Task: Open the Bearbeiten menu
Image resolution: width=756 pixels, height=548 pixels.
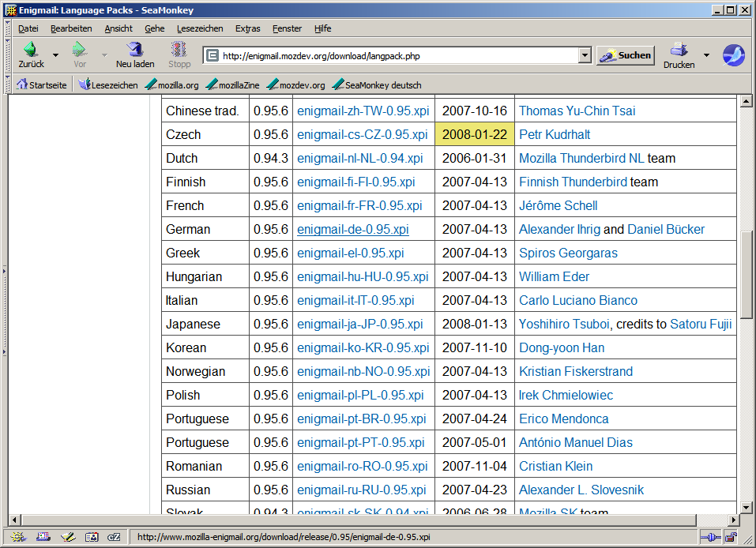Action: tap(71, 28)
